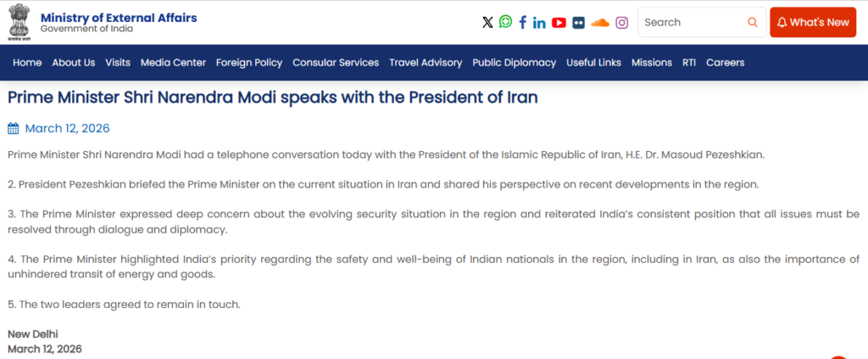Click into the Search text field

691,23
